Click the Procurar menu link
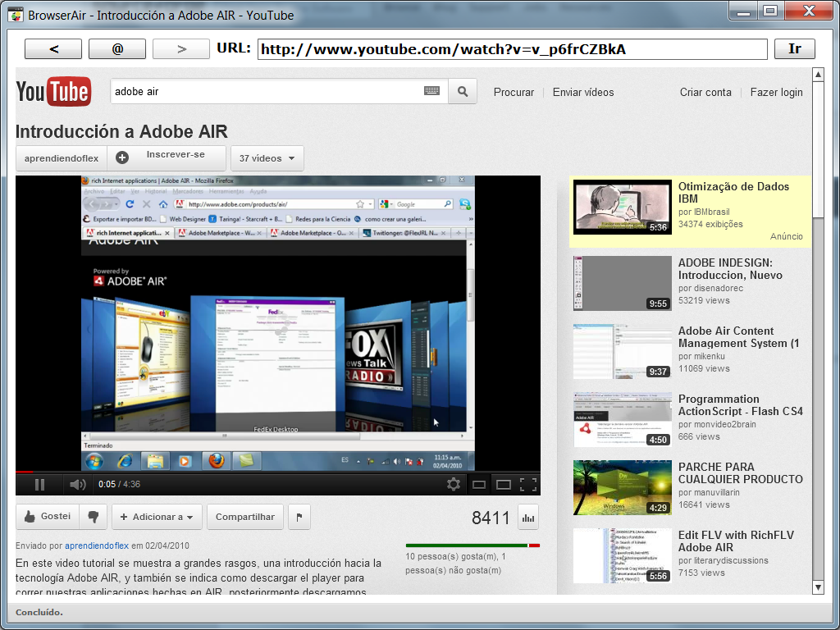840x630 pixels. 514,92
